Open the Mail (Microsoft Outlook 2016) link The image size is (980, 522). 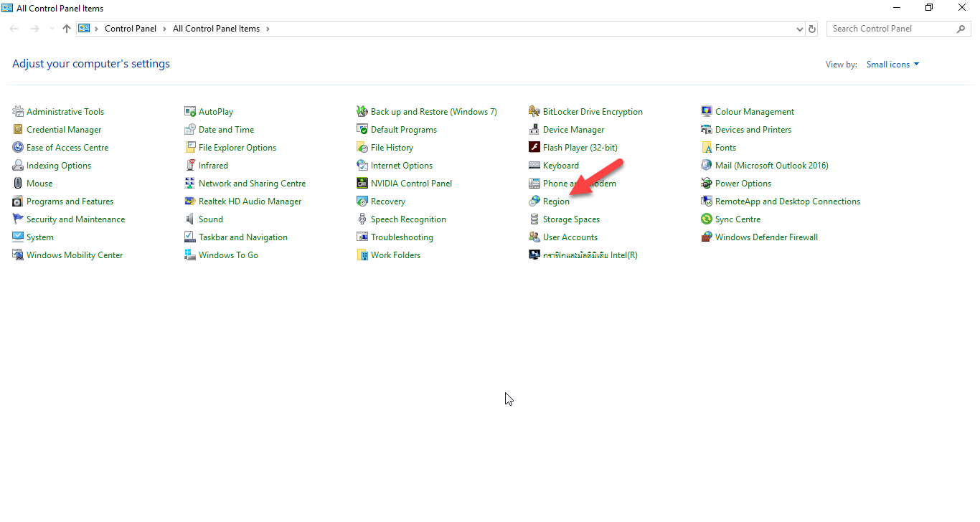pyautogui.click(x=772, y=165)
